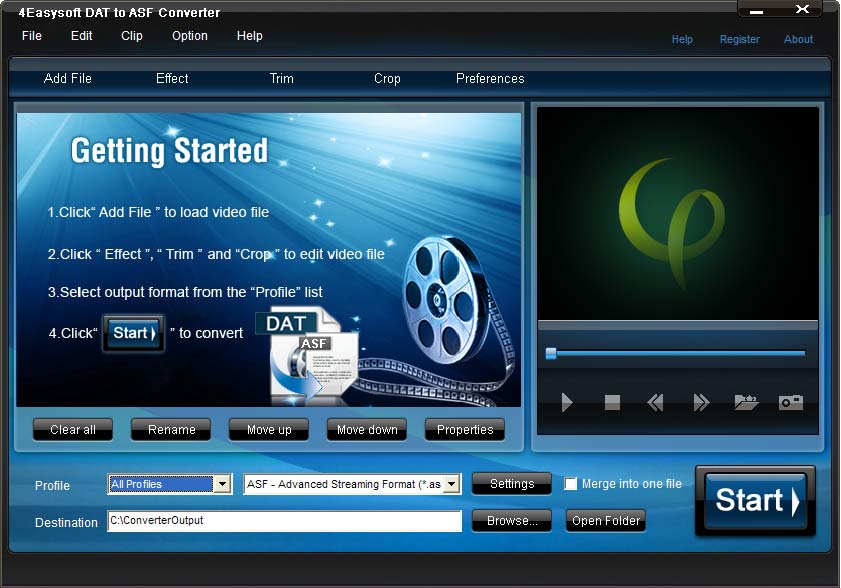Viewport: 841px width, 588px height.
Task: Stop video playback
Action: [x=611, y=402]
